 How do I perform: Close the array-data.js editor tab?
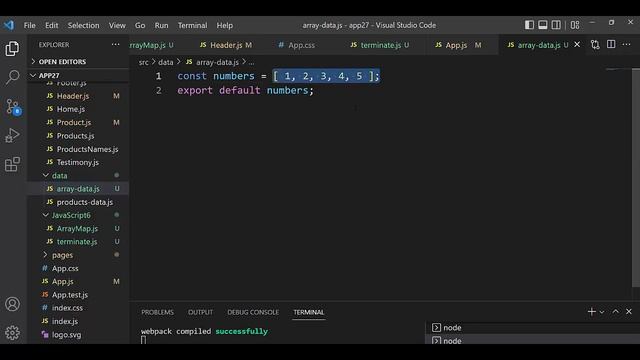[577, 44]
